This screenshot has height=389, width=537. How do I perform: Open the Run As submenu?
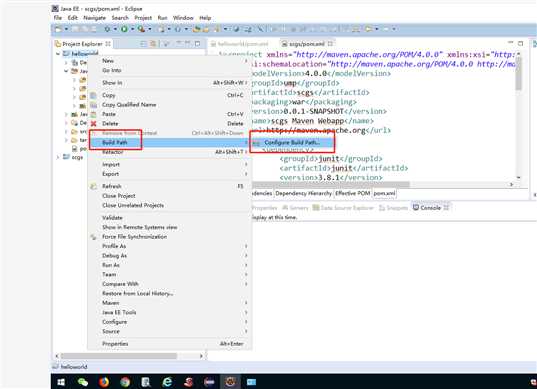pyautogui.click(x=169, y=265)
